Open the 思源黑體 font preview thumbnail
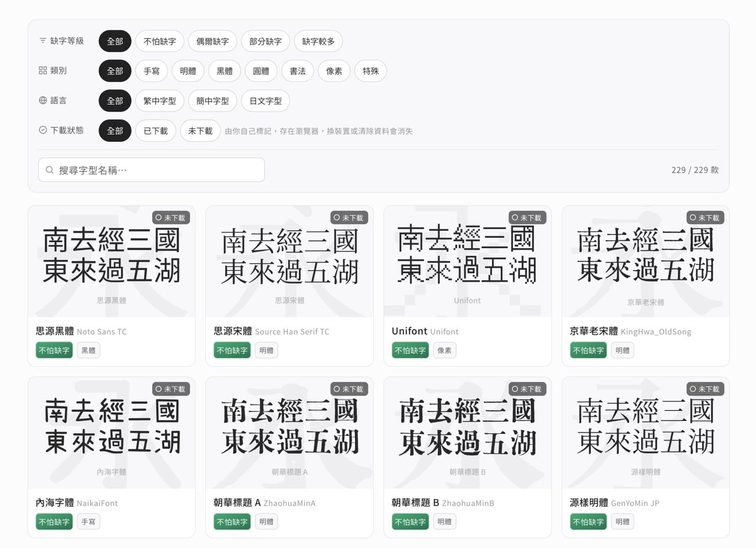This screenshot has width=756, height=548. pos(112,262)
